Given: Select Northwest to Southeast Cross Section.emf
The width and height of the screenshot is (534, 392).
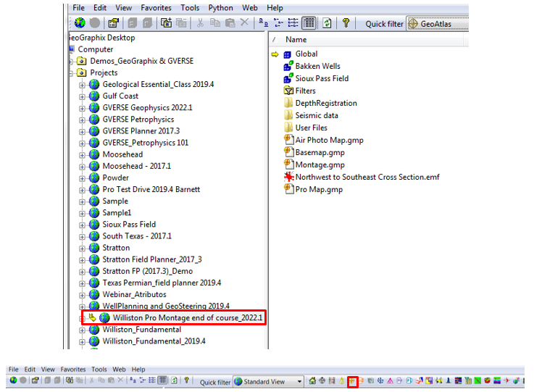Looking at the screenshot, I should 367,177.
